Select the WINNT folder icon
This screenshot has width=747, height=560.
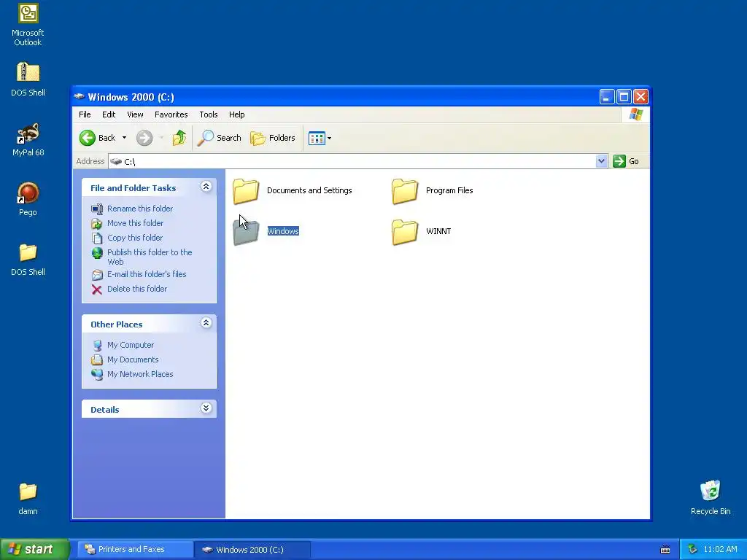(404, 232)
